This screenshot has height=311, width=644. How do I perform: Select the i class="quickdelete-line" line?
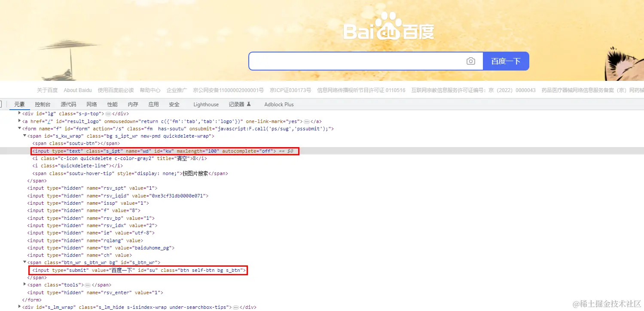click(78, 166)
